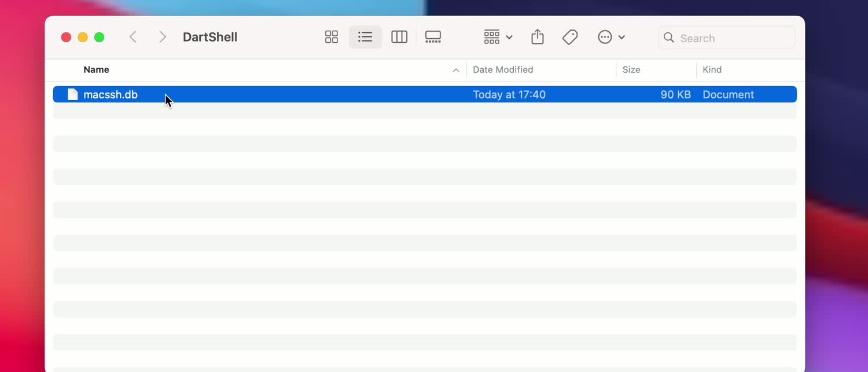Switch Finder to list view
The height and width of the screenshot is (372, 868).
[x=365, y=37]
